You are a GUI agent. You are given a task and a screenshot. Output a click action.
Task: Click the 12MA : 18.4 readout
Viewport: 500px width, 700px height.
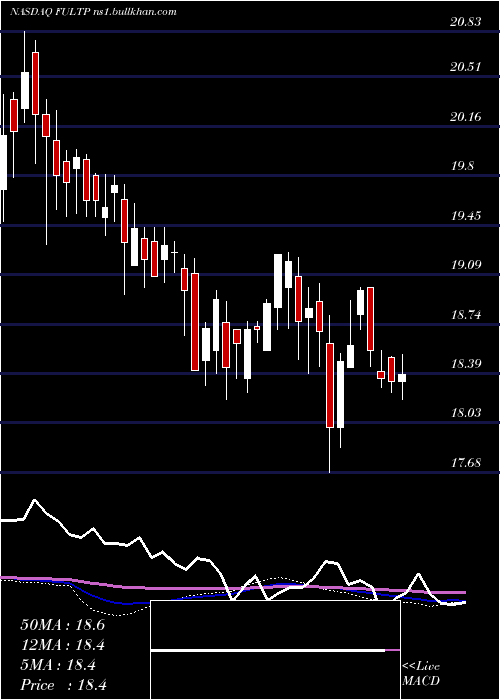(62, 645)
